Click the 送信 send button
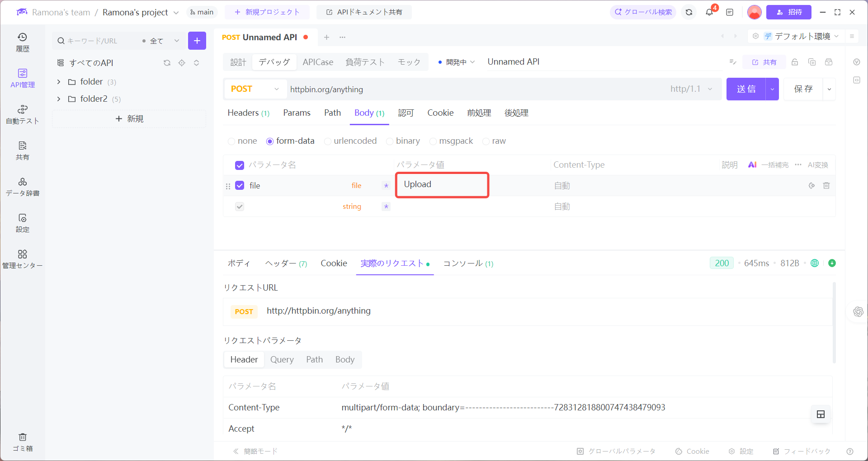 point(746,89)
